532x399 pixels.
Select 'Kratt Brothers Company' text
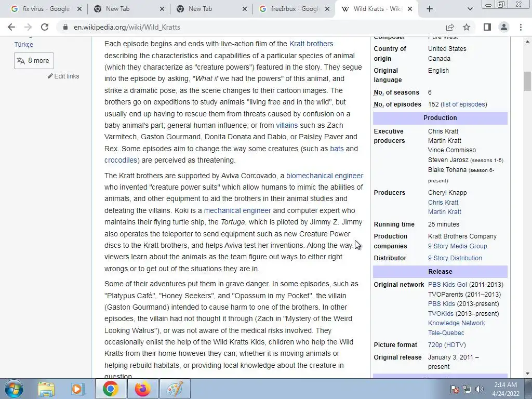462,236
